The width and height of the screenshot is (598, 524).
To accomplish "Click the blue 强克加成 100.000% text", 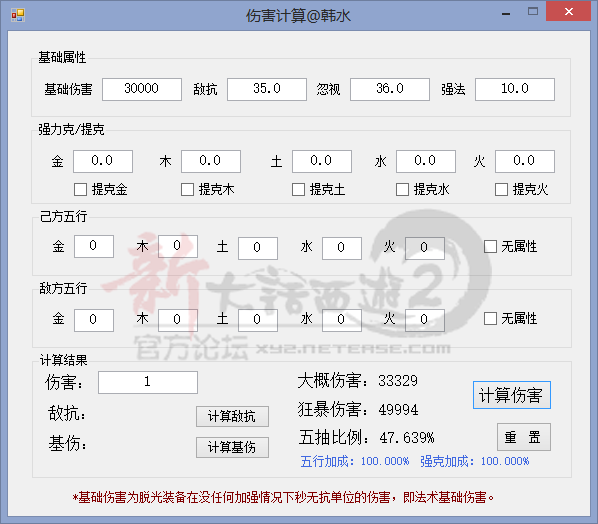I will pos(475,461).
